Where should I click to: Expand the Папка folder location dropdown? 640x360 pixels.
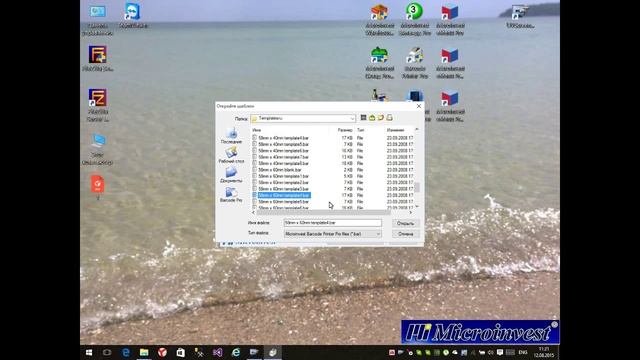pyautogui.click(x=352, y=118)
